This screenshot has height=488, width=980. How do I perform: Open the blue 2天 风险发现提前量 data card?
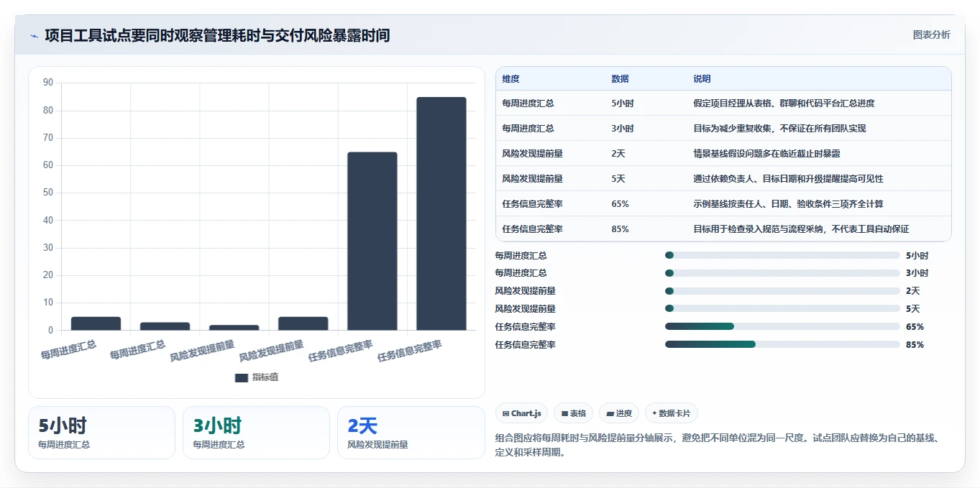click(411, 433)
